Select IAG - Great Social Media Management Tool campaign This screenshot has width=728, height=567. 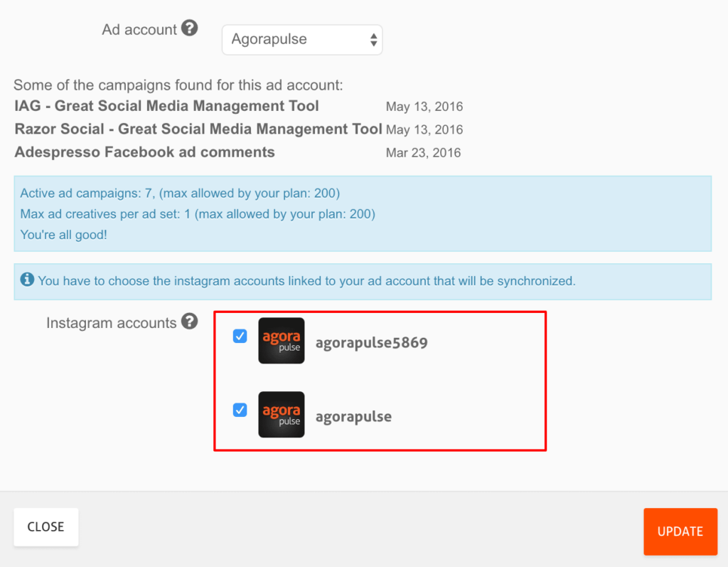click(x=166, y=106)
